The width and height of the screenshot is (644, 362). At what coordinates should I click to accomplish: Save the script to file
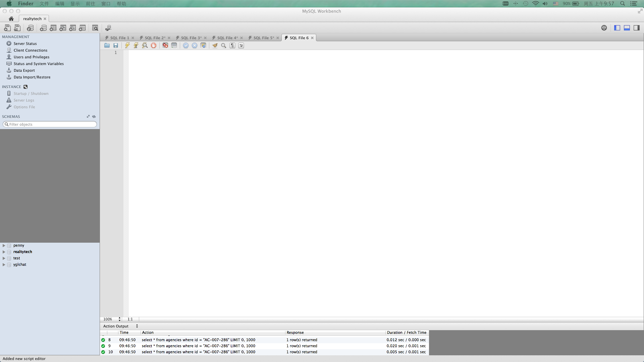click(x=116, y=46)
